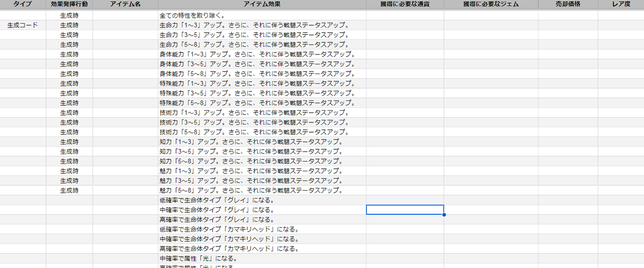Select the アイテム効果 column header
The image size is (644, 268).
(x=262, y=4)
